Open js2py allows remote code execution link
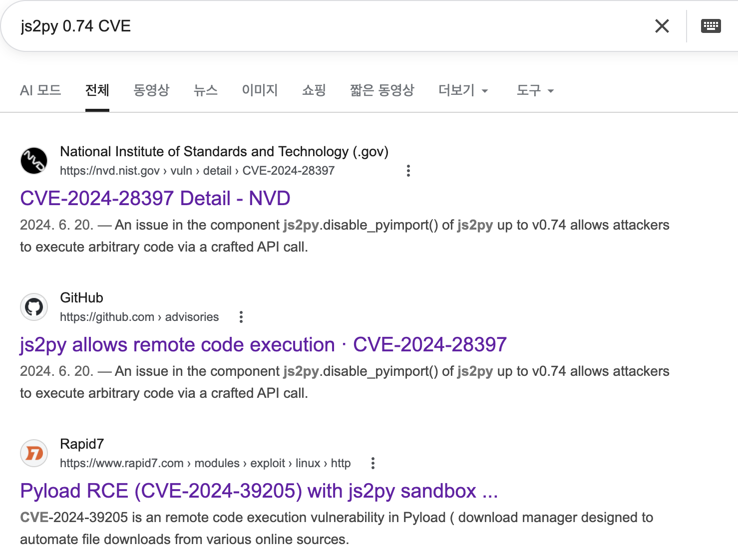Screen dimensions: 738x560 click(263, 344)
